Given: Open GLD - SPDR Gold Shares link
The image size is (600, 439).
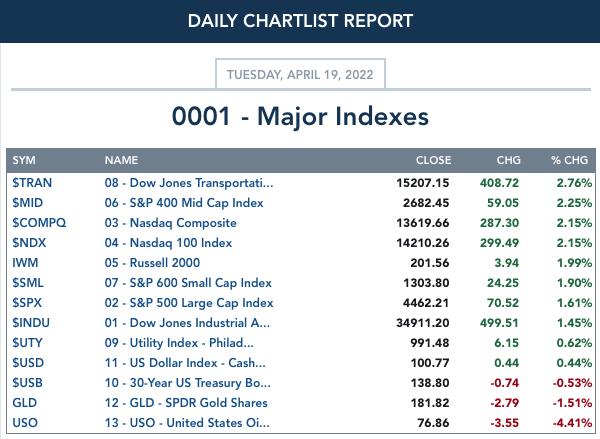Looking at the screenshot, I should [x=186, y=403].
